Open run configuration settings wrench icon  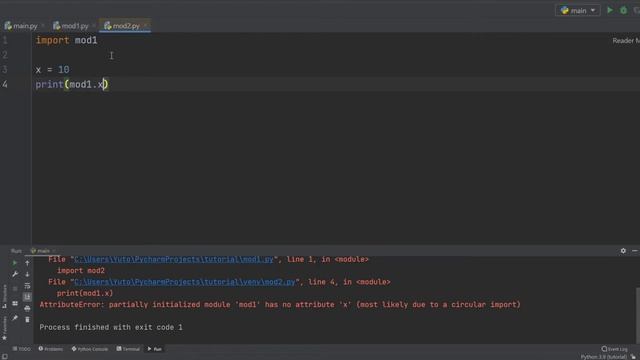[15, 274]
